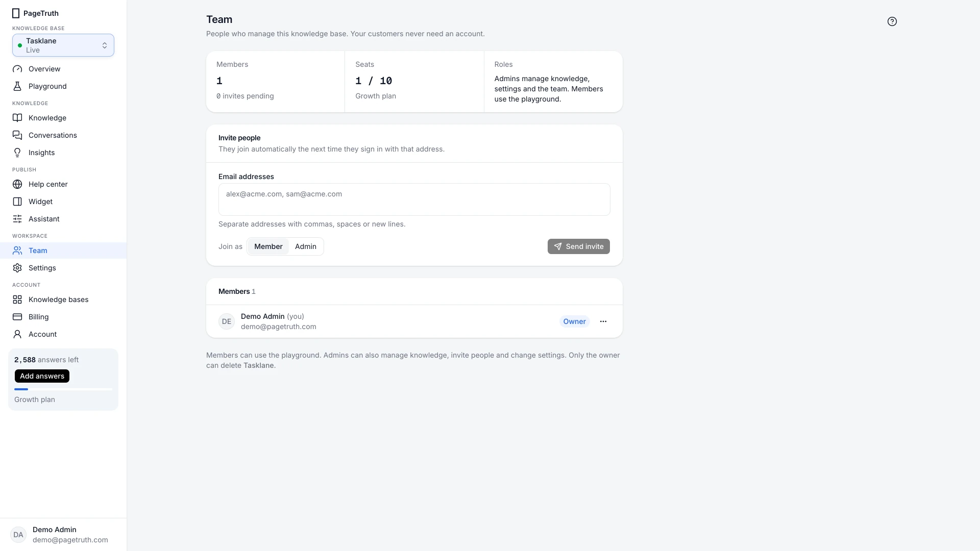
Task: Open Demo Admin row's three-dot menu
Action: point(603,321)
